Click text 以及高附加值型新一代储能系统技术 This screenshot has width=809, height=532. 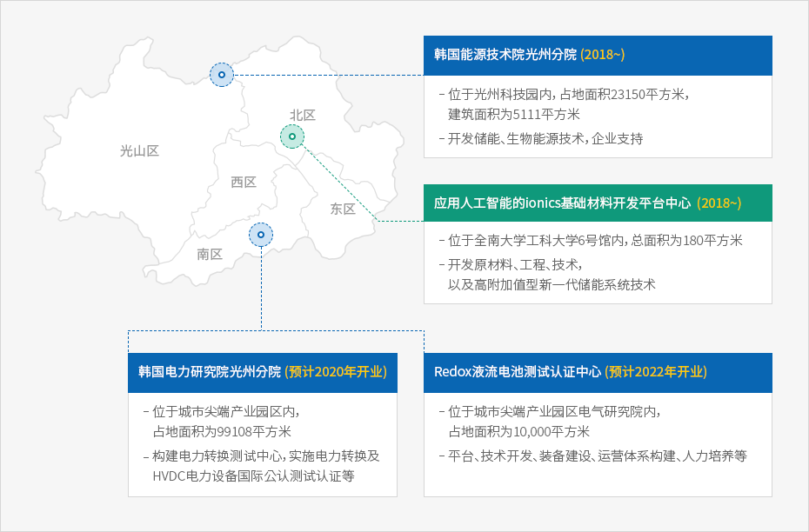552,284
